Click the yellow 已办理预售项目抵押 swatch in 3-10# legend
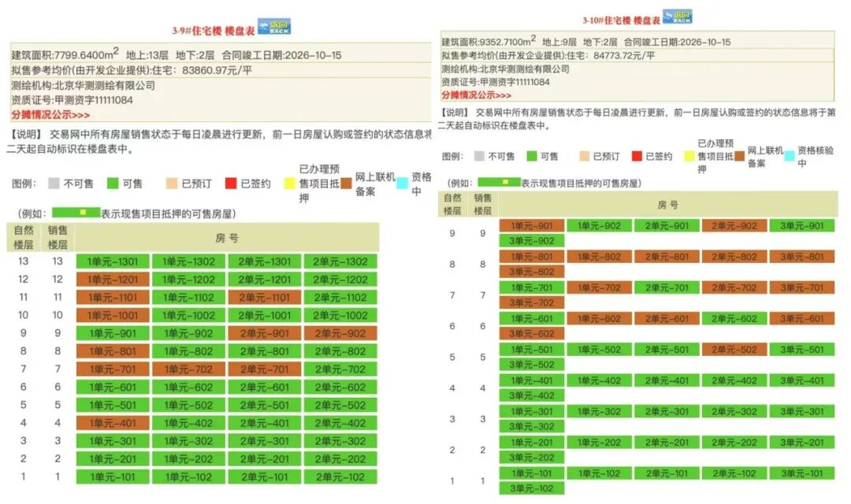851x504 pixels. coord(689,156)
